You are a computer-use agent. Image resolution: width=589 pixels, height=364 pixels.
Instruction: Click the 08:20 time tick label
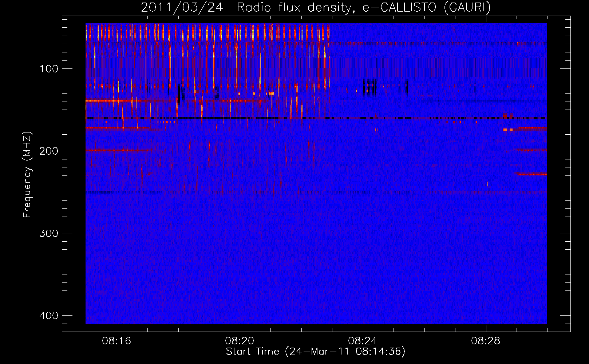pyautogui.click(x=240, y=341)
